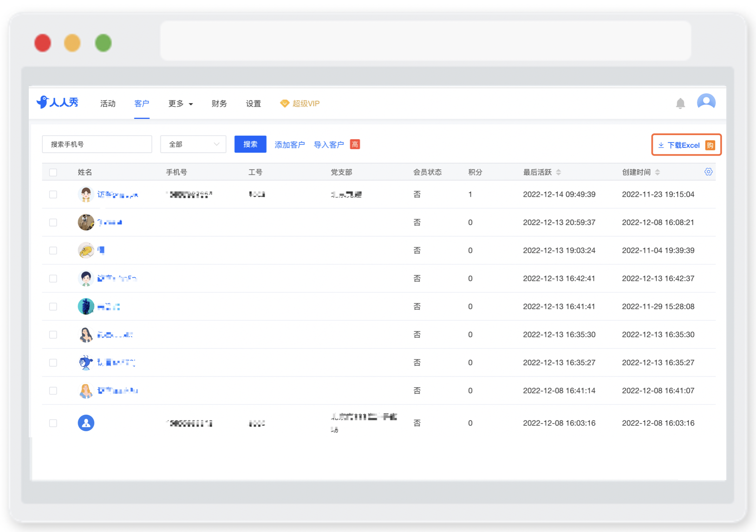Expand the 更多 navigation menu
The height and width of the screenshot is (532, 756).
tap(180, 104)
